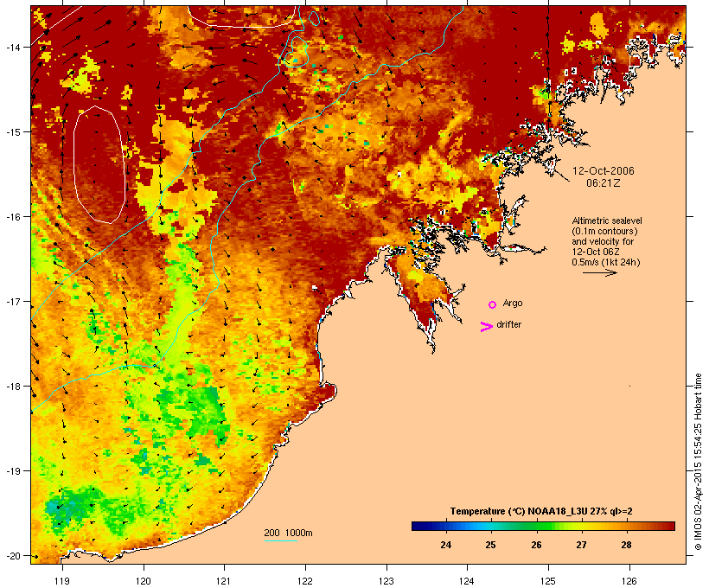Click the velocity scale arrow under 0.5m/s
The image size is (709, 588).
pyautogui.click(x=599, y=272)
